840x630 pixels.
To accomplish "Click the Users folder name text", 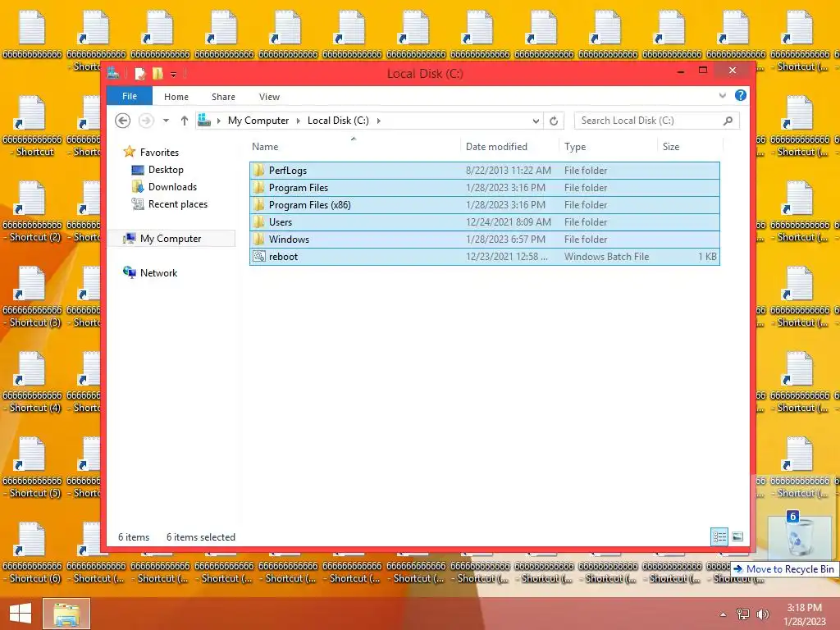I will [x=281, y=222].
